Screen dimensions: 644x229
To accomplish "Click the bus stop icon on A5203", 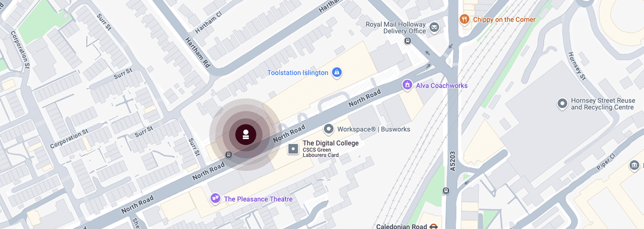I will [445, 191].
